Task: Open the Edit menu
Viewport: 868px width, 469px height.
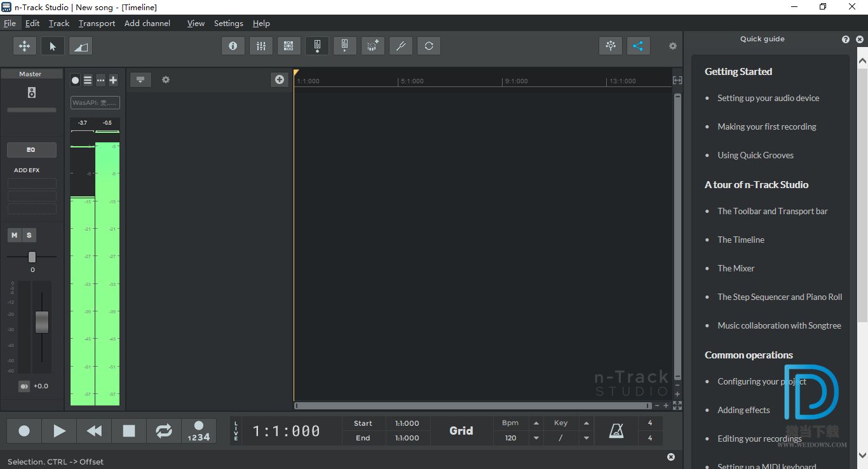Action: (x=32, y=24)
